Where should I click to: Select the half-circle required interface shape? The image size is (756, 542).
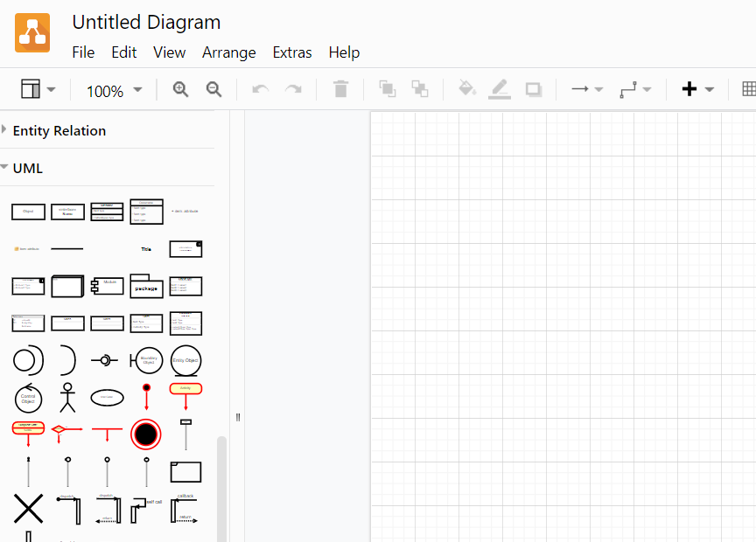coord(67,360)
